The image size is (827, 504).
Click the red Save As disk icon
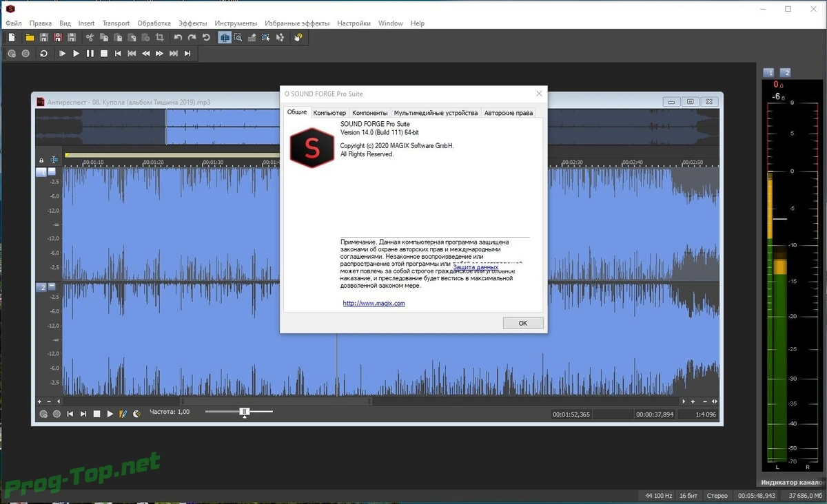[x=58, y=37]
